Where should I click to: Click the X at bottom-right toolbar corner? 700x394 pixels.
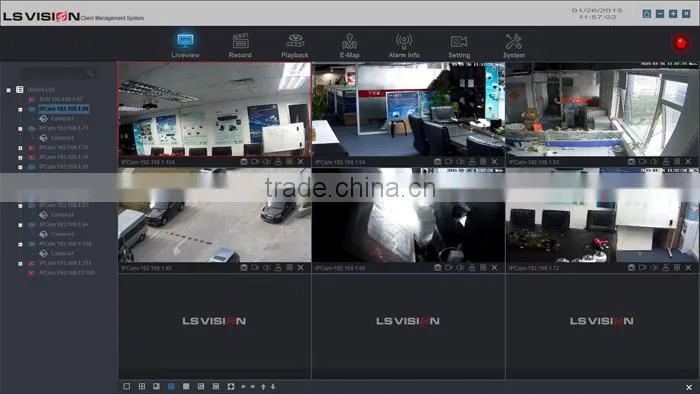[x=689, y=387]
